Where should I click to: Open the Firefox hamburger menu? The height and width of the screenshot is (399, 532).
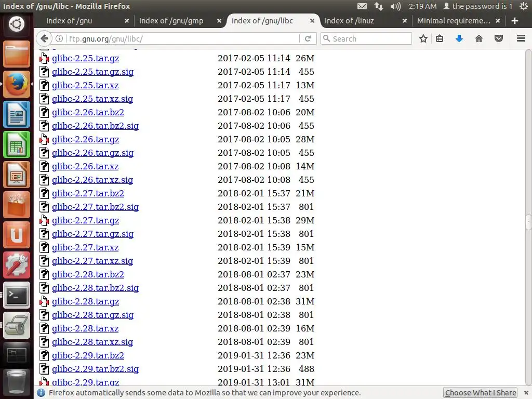coord(521,38)
